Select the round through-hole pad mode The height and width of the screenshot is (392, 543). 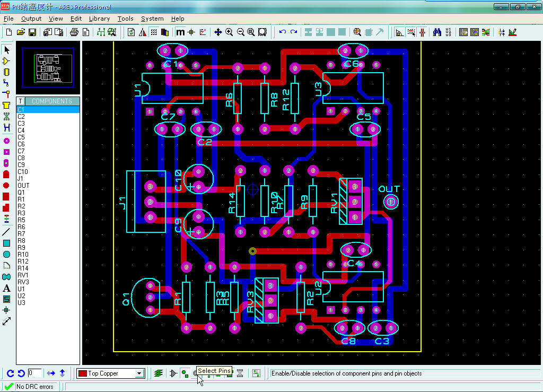(6, 141)
